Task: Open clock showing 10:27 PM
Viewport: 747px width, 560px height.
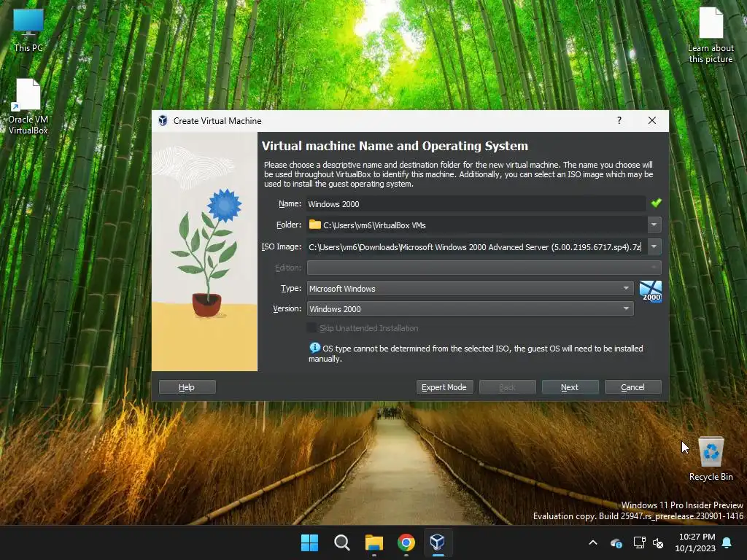Action: click(695, 542)
